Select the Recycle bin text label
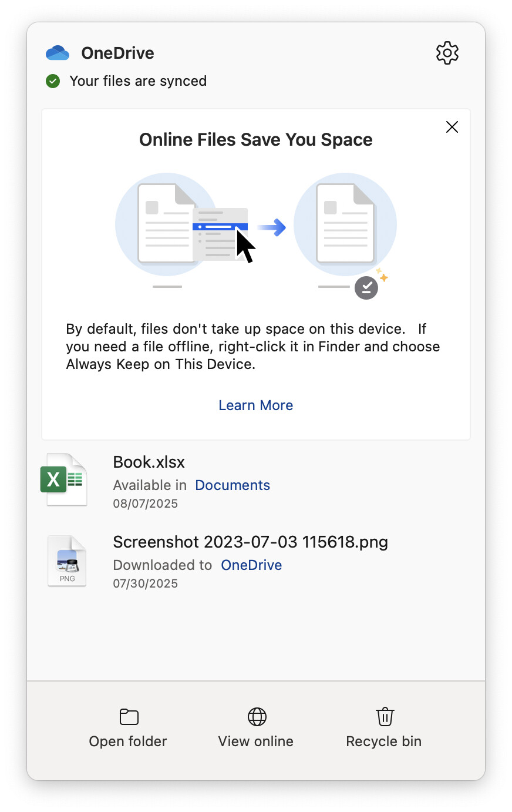The width and height of the screenshot is (512, 812). coord(384,741)
